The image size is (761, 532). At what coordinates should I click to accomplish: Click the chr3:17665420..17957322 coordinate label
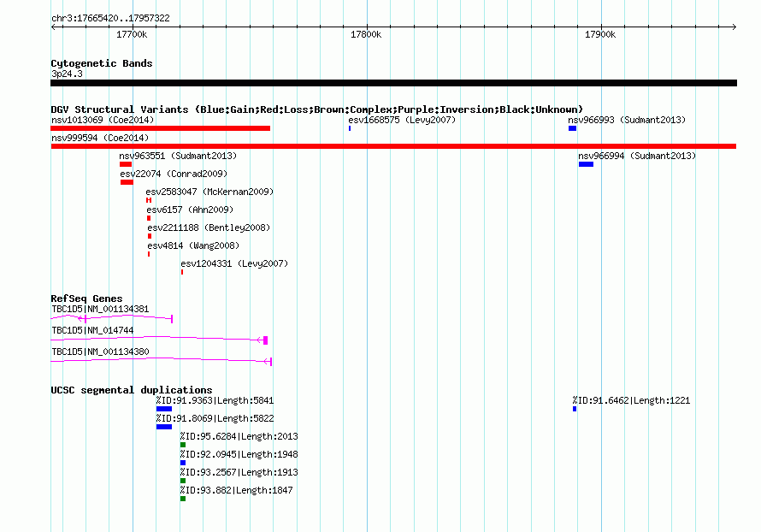pyautogui.click(x=110, y=19)
